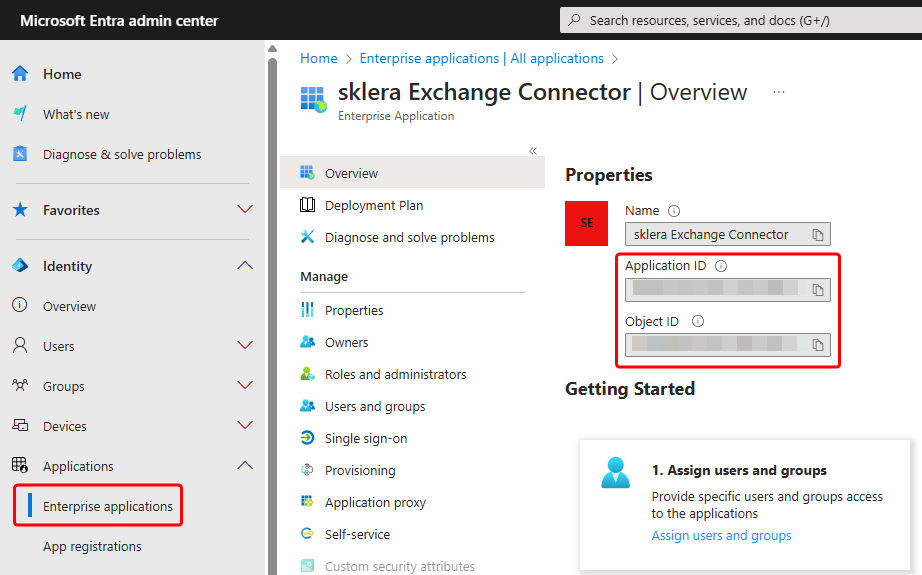Click the Deployment Plan book icon

tap(308, 205)
